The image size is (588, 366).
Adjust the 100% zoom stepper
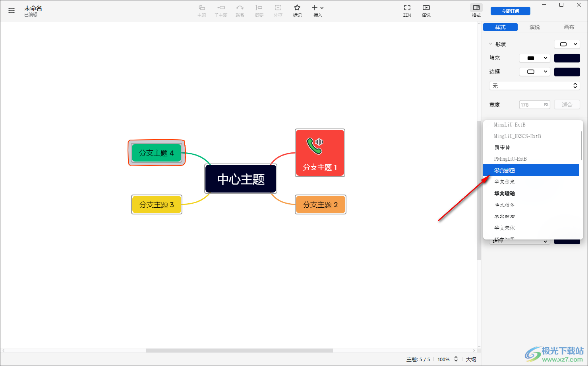[456, 359]
